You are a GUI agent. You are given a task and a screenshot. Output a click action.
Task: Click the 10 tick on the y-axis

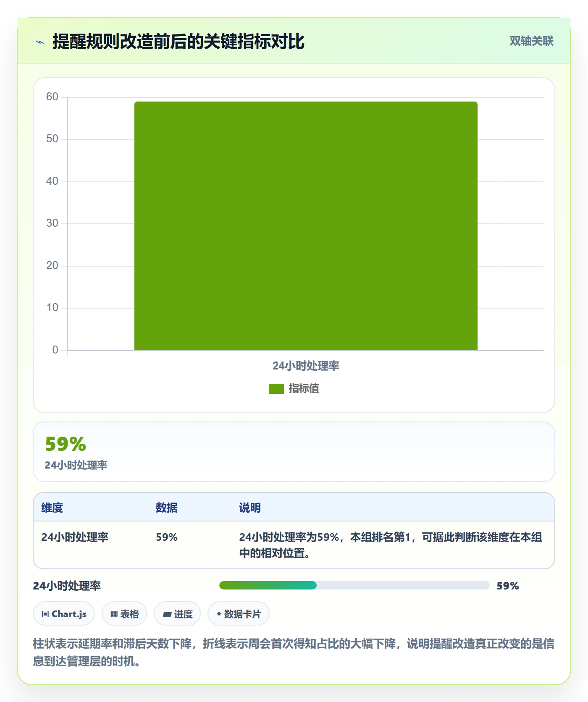pos(52,308)
